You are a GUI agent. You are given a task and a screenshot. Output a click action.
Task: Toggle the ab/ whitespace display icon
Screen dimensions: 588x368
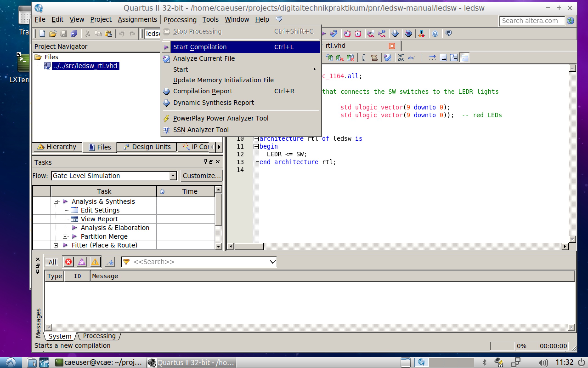411,58
